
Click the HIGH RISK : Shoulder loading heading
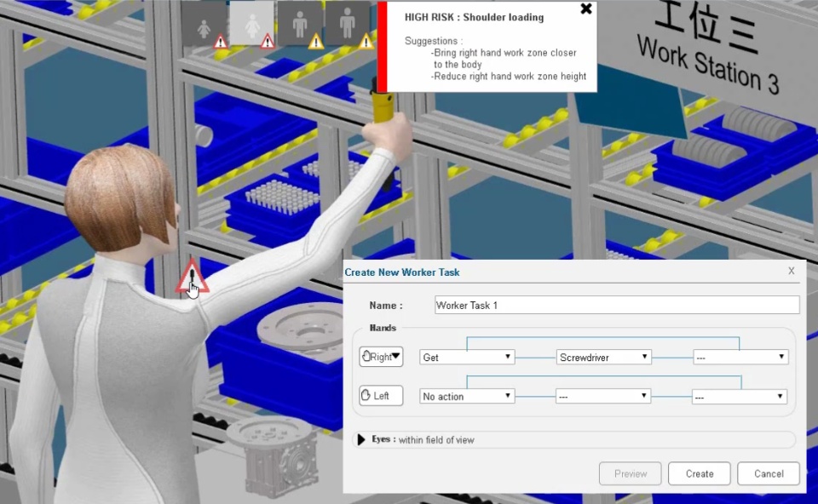click(x=474, y=17)
